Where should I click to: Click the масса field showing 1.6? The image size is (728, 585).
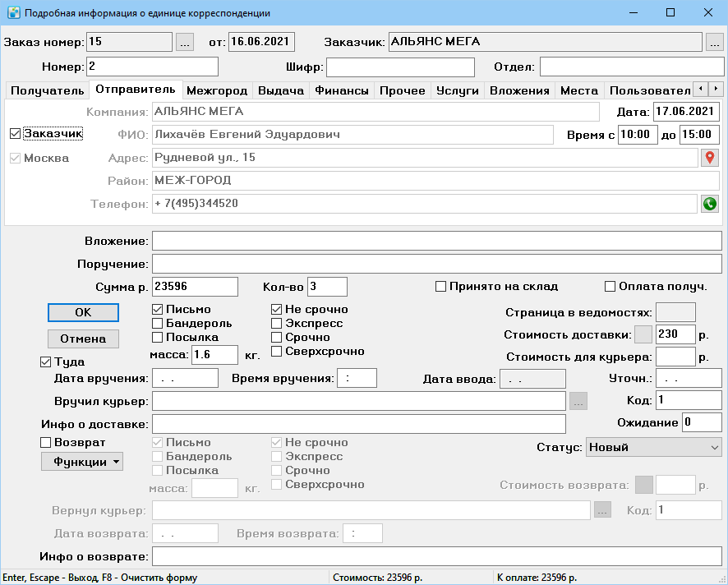coord(214,355)
